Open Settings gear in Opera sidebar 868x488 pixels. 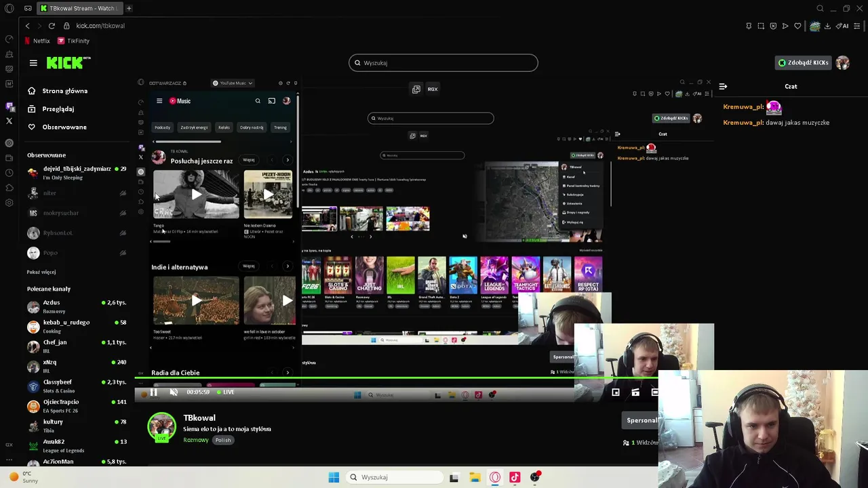point(9,203)
